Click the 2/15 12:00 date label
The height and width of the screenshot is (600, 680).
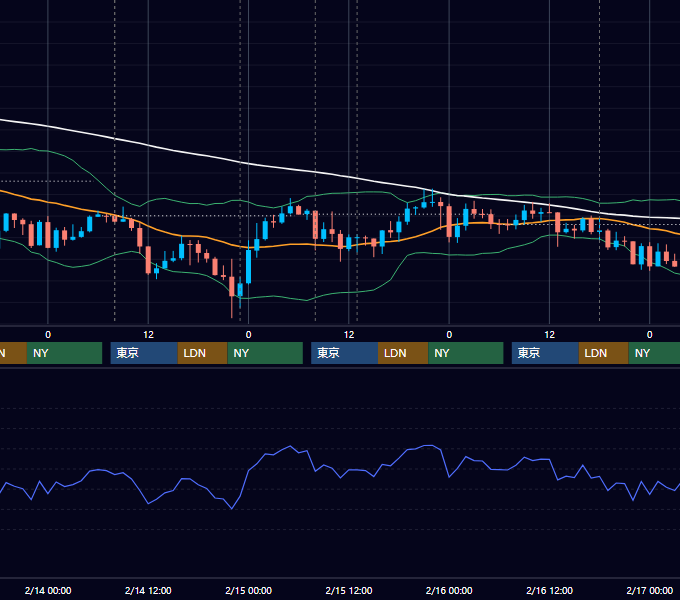(x=349, y=590)
